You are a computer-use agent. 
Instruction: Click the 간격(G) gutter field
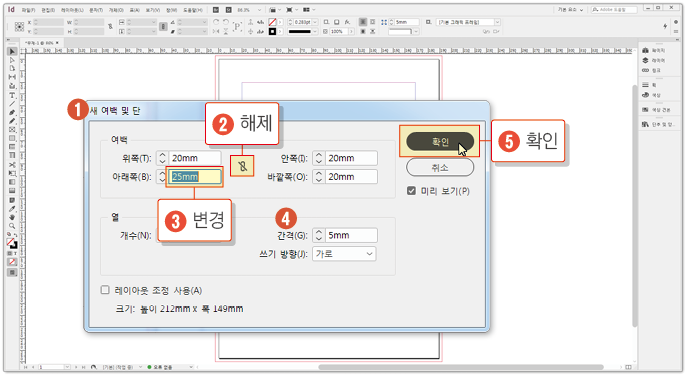click(x=351, y=235)
